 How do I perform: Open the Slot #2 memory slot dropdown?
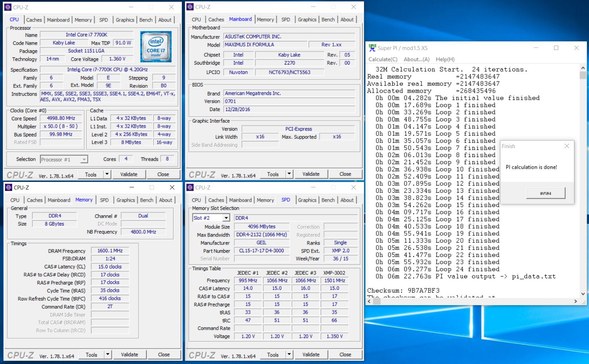click(x=226, y=218)
